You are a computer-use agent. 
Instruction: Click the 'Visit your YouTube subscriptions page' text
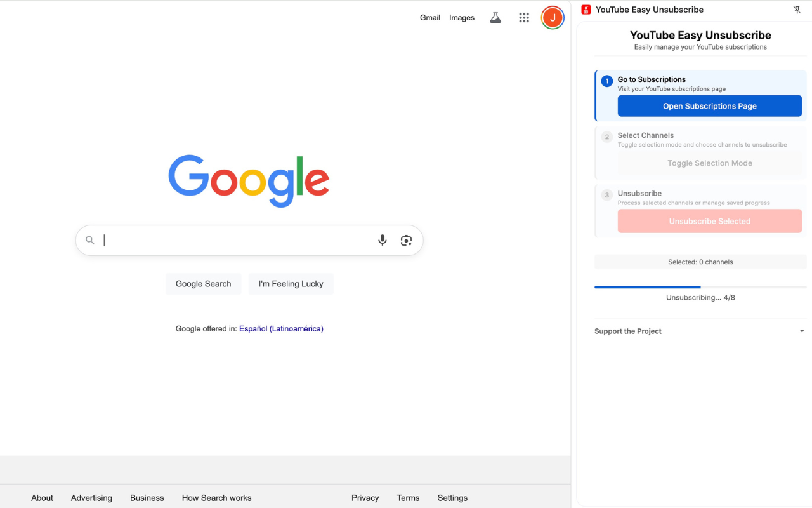pos(672,89)
